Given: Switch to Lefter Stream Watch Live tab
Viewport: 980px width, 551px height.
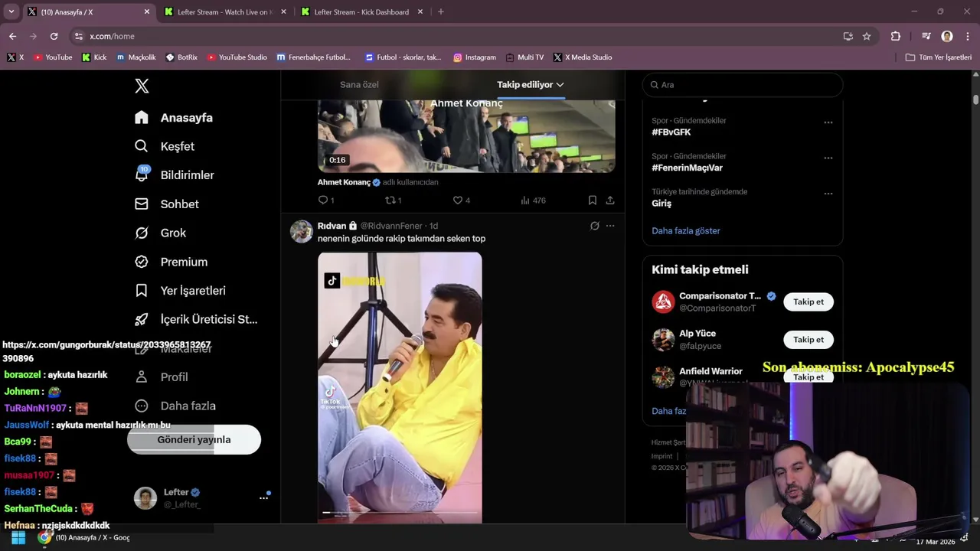Looking at the screenshot, I should pos(224,12).
